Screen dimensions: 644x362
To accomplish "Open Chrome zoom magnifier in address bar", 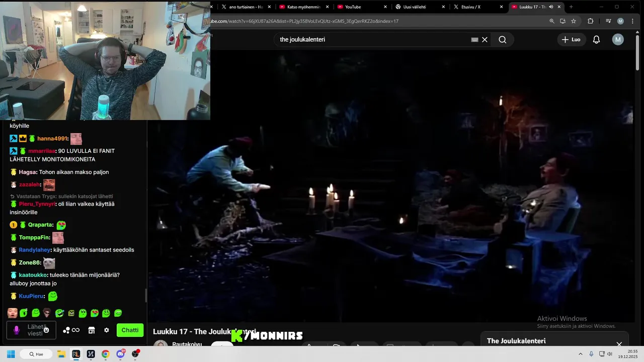I will click(551, 21).
